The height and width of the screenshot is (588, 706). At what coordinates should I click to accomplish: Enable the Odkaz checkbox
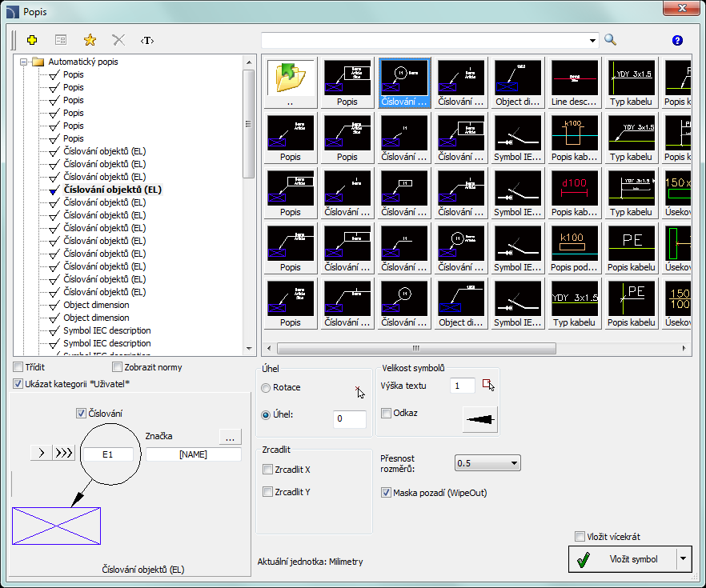click(386, 413)
